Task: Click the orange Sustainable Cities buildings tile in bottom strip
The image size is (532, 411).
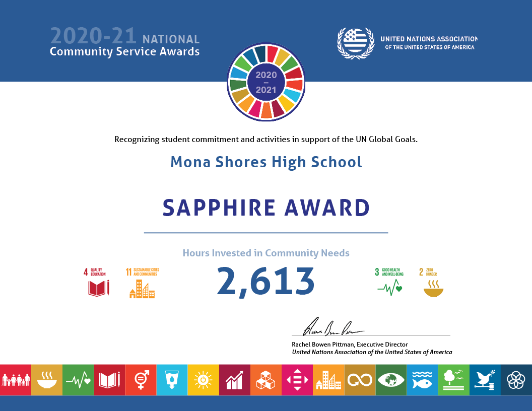Action: (328, 380)
